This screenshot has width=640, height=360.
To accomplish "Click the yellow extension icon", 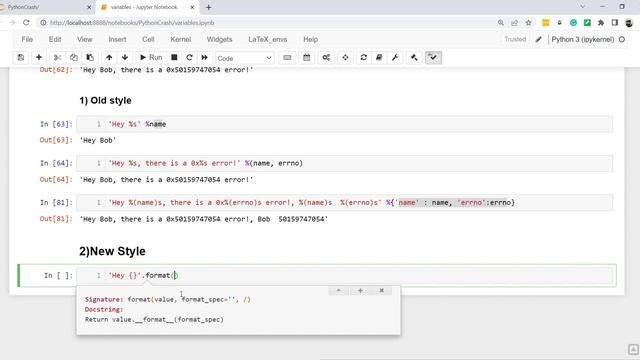I will pos(546,23).
